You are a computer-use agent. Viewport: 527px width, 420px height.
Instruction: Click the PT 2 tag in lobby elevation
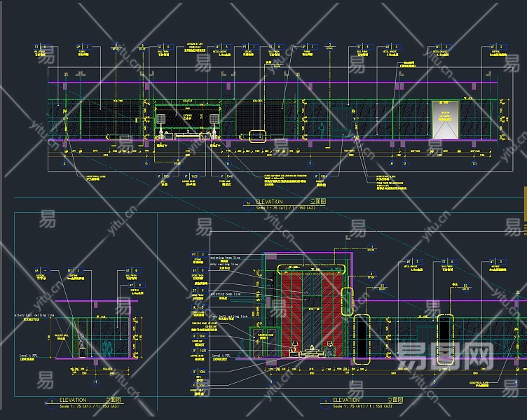pyautogui.click(x=199, y=255)
